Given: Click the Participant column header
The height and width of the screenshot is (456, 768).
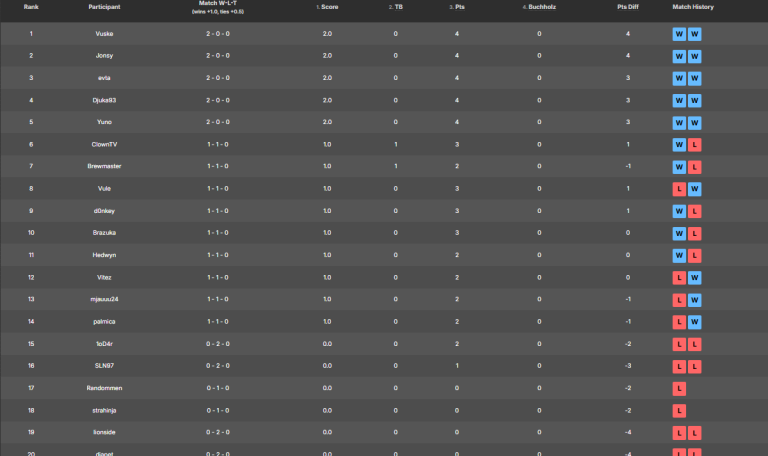Looking at the screenshot, I should coord(104,7).
